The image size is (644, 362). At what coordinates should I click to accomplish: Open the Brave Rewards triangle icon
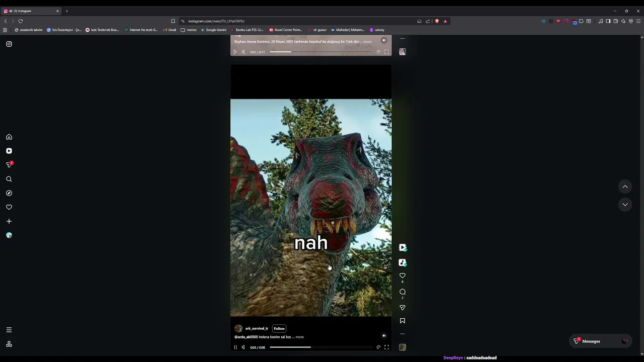pyautogui.click(x=445, y=21)
